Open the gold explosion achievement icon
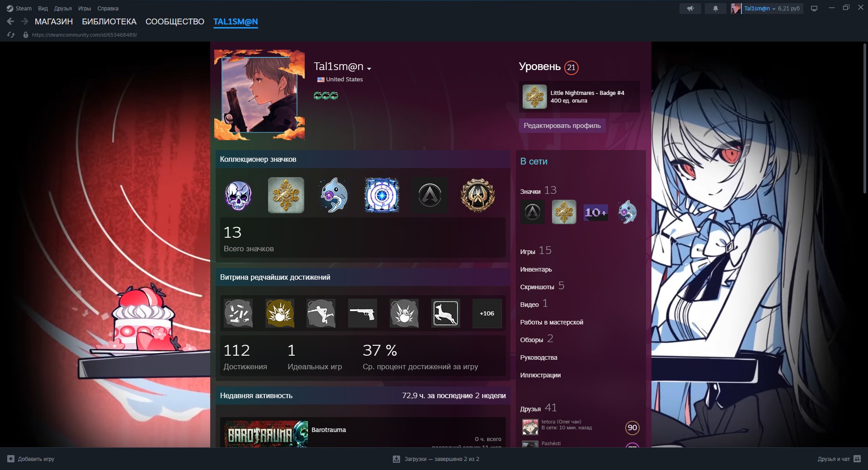Image resolution: width=868 pixels, height=470 pixels. [280, 313]
